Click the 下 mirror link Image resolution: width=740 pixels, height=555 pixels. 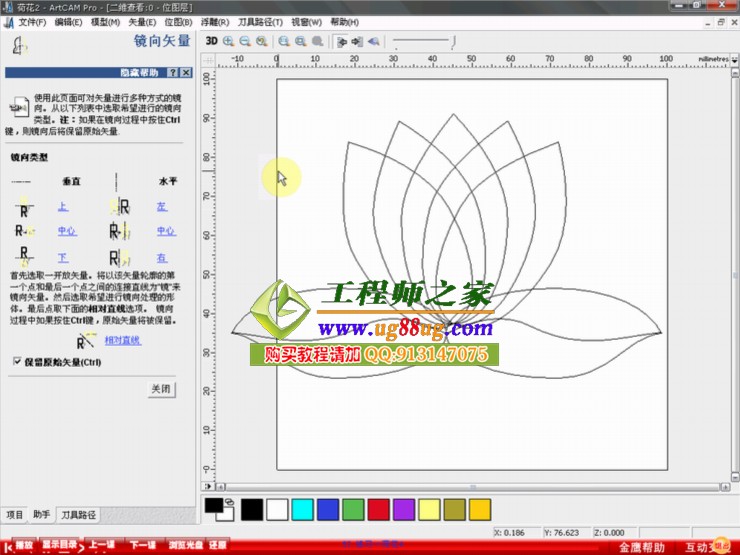tap(63, 257)
